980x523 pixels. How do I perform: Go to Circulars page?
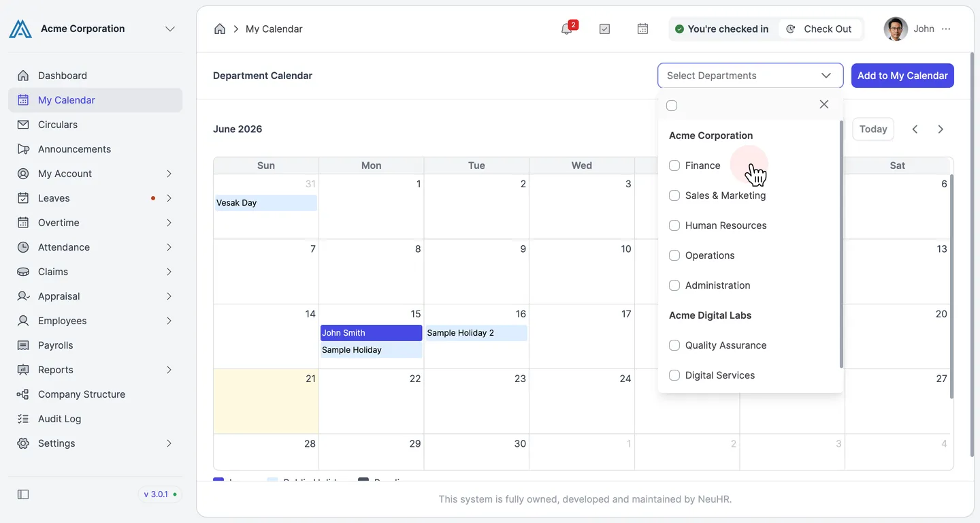(95, 125)
